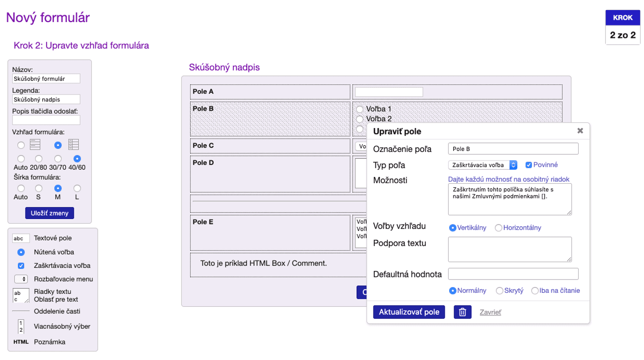This screenshot has height=360, width=644.
Task: Add the Nútená voľba radio element
Action: coord(21,252)
